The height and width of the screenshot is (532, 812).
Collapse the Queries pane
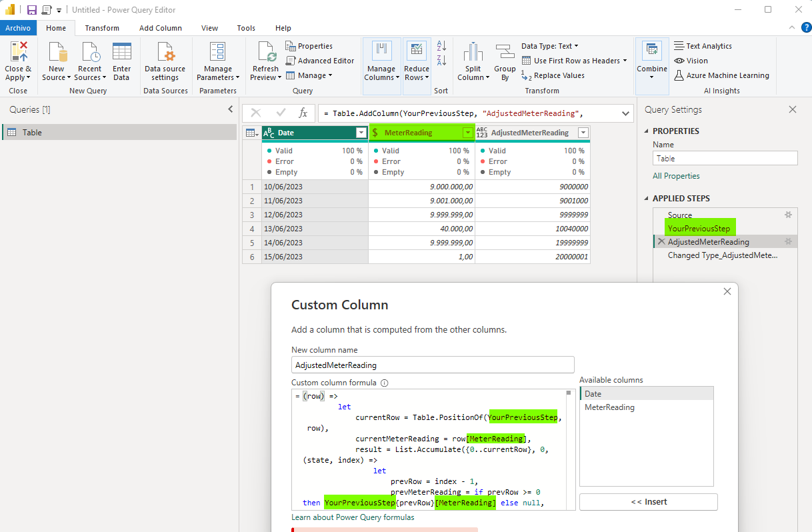[x=231, y=109]
